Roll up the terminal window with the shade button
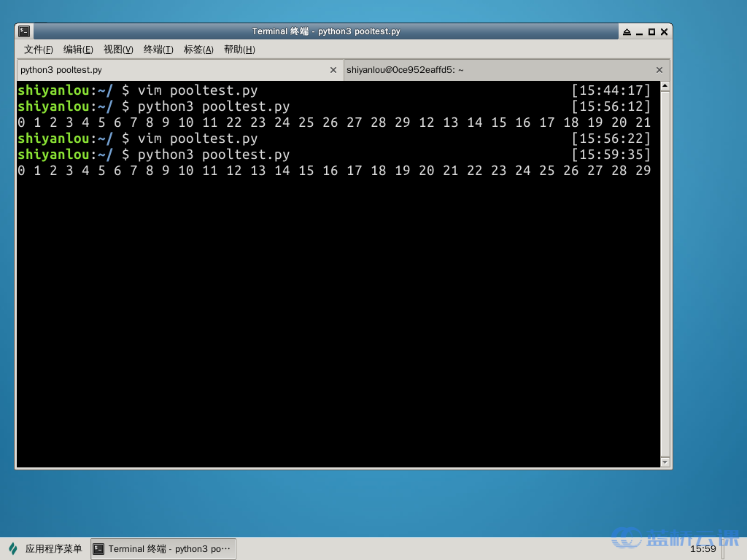This screenshot has width=747, height=560. tap(627, 32)
